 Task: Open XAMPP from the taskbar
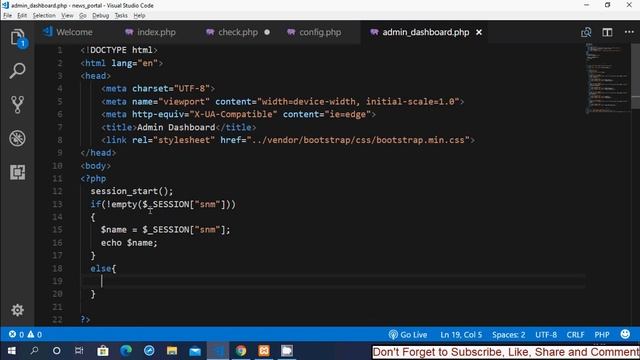point(264,351)
